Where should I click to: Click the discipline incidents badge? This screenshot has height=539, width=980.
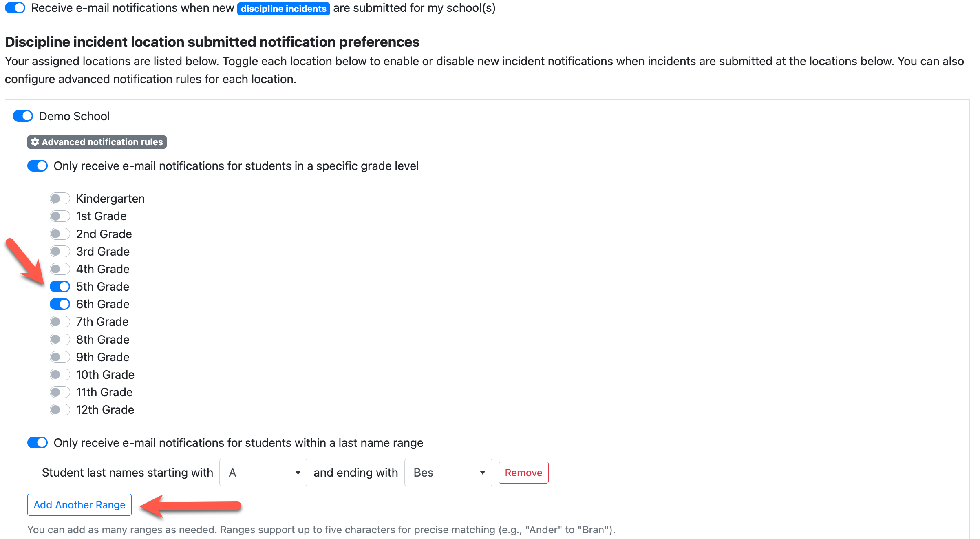(283, 9)
